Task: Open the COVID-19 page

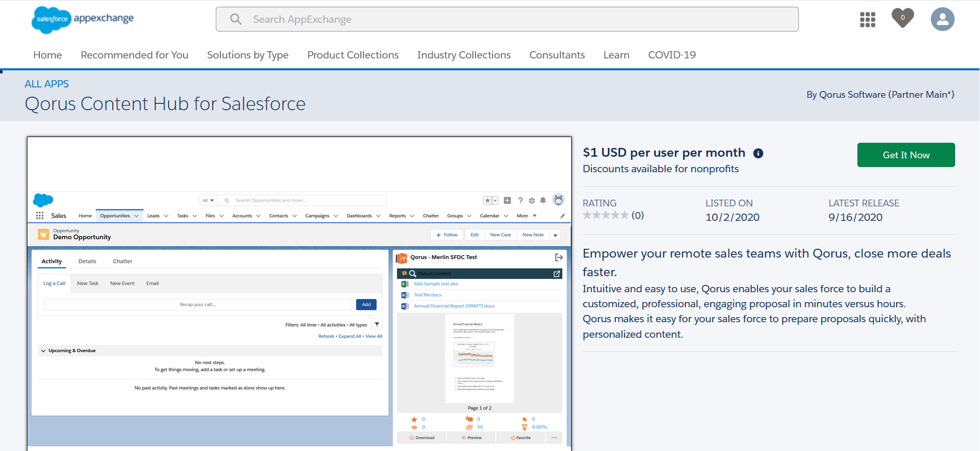Action: coord(672,55)
